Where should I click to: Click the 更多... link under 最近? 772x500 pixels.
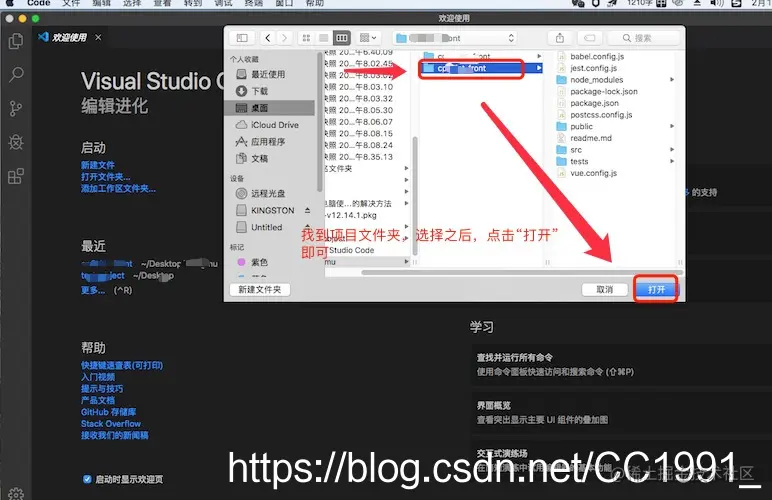tap(93, 290)
